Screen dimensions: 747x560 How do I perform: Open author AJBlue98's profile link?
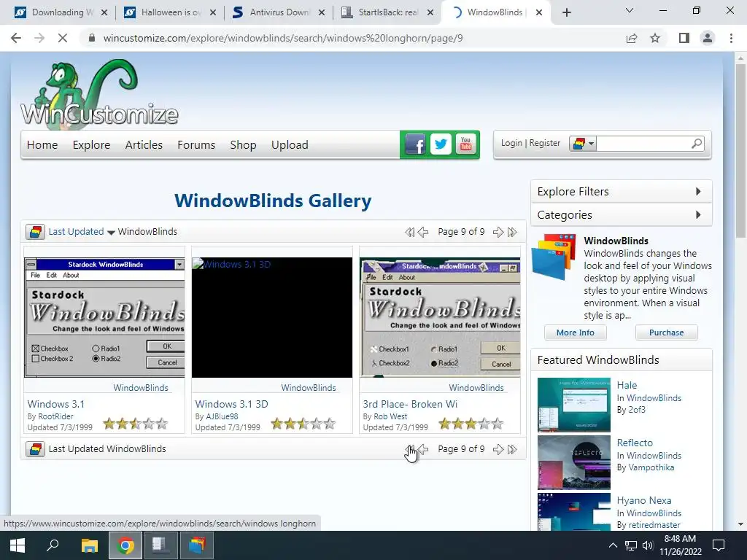click(222, 416)
